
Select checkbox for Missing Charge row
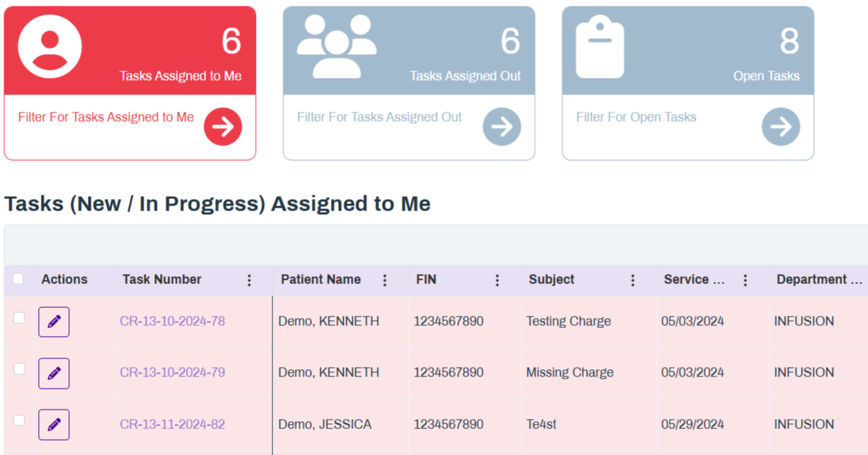tap(19, 369)
